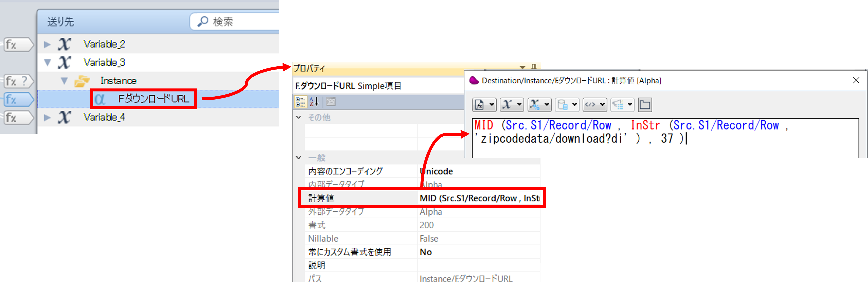This screenshot has height=282, width=868.
Task: Select the F.ダウンロードURL tree item
Action: pos(153,99)
